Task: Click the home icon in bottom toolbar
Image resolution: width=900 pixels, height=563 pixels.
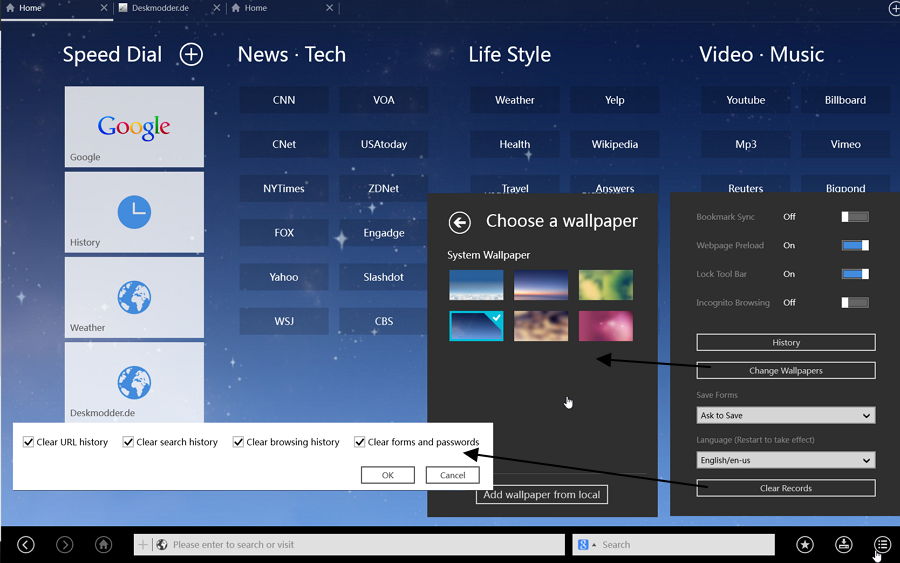Action: (x=104, y=544)
